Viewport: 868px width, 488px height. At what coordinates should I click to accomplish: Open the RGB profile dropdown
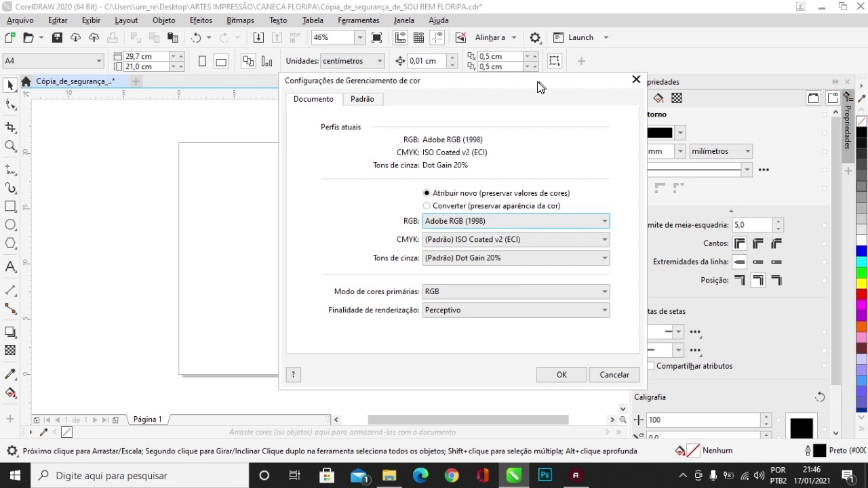pos(515,221)
